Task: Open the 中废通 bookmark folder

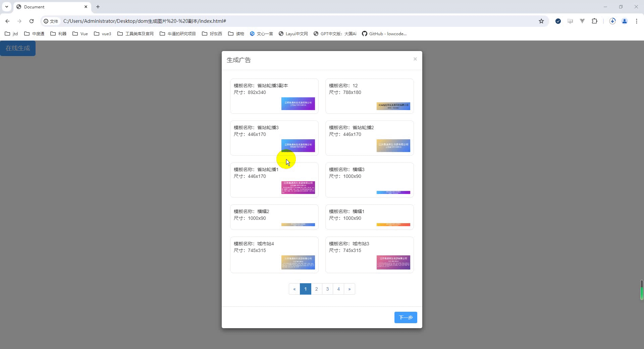Action: [x=34, y=34]
